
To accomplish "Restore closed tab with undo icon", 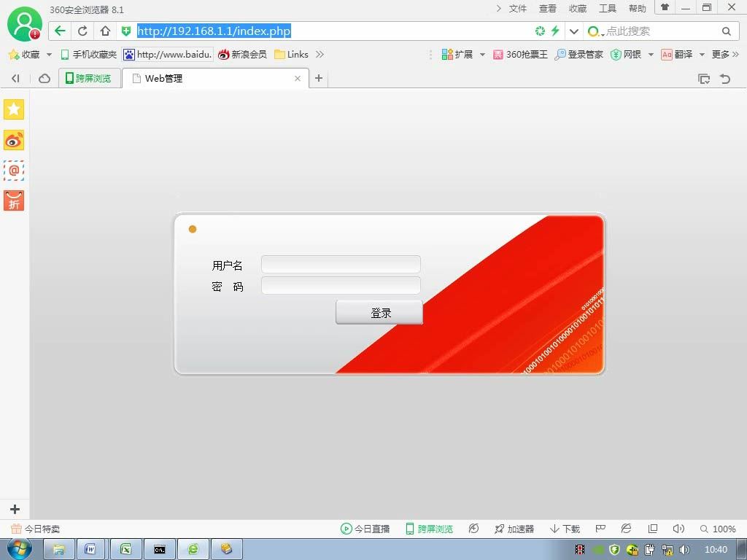I will click(725, 79).
